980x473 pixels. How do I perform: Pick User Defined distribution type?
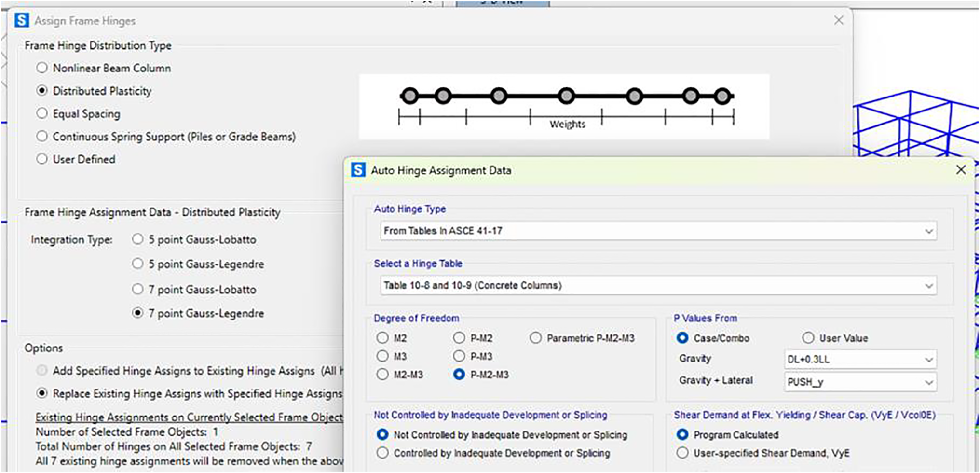42,159
